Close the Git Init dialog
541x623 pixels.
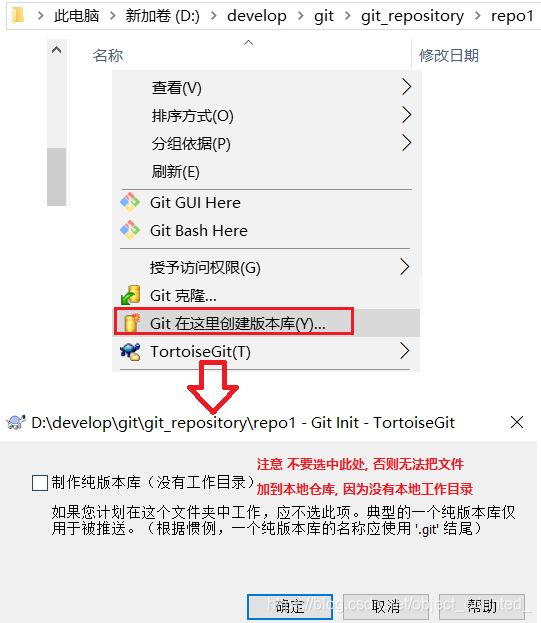(517, 422)
